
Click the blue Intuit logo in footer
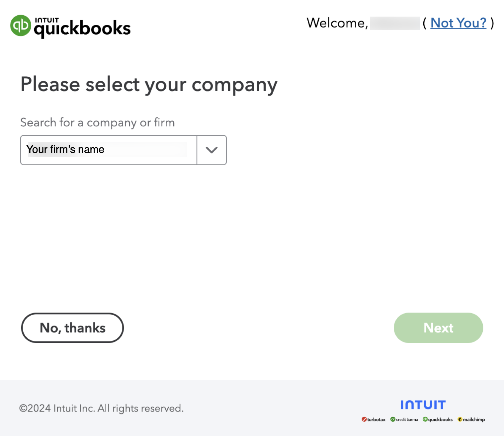click(x=423, y=405)
